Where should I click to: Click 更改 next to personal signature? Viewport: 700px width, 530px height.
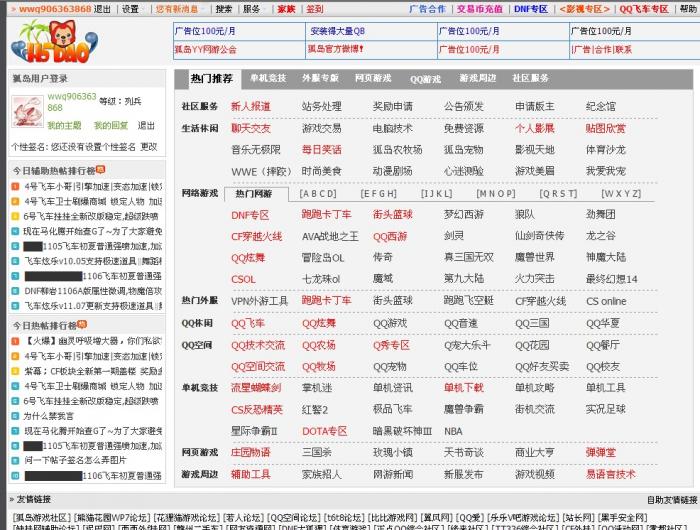[149, 147]
